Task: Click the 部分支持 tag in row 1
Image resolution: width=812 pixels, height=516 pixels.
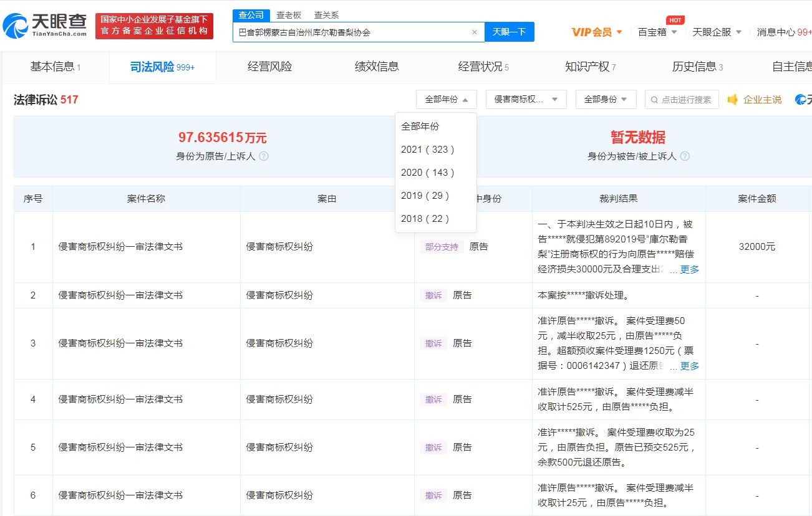Action: click(442, 247)
